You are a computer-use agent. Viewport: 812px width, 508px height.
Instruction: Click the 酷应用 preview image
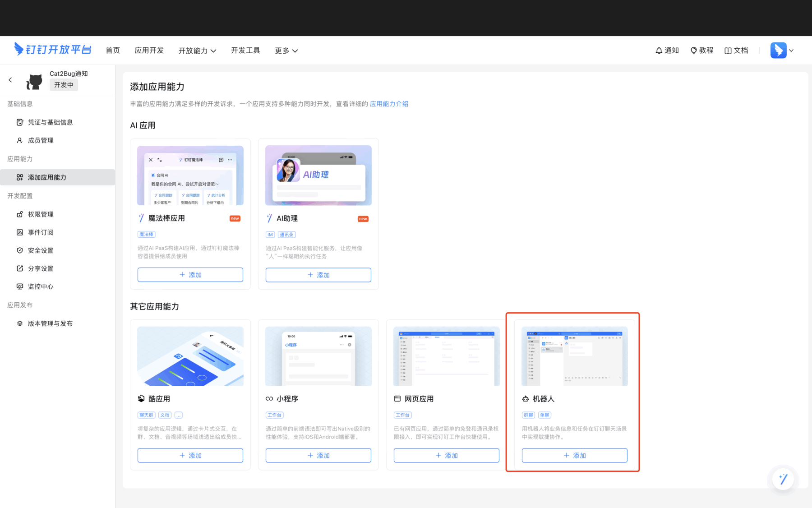tap(190, 356)
